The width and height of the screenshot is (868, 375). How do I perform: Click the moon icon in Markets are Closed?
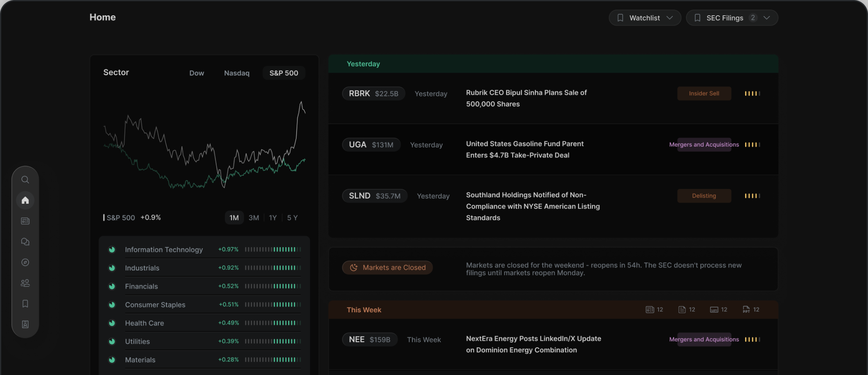click(x=354, y=268)
